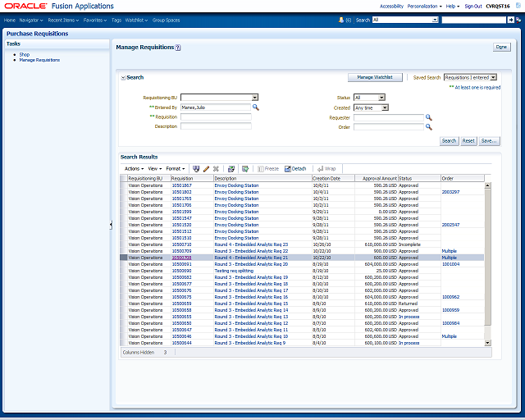Click the Freeze column button
525x420 pixels.
click(268, 169)
